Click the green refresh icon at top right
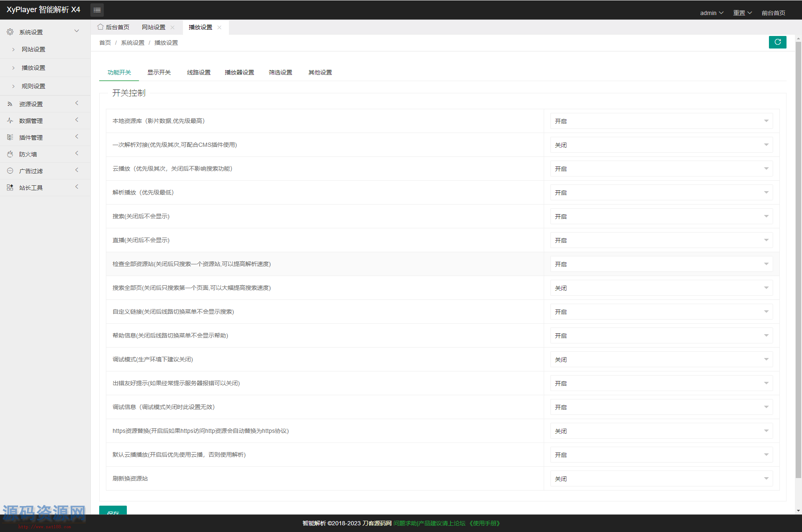 tap(777, 42)
